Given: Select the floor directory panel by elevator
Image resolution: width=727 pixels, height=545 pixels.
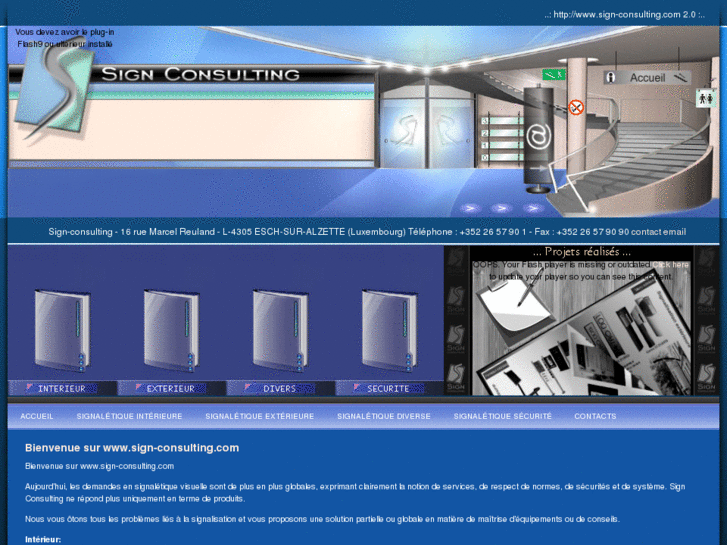Looking at the screenshot, I should click(501, 139).
